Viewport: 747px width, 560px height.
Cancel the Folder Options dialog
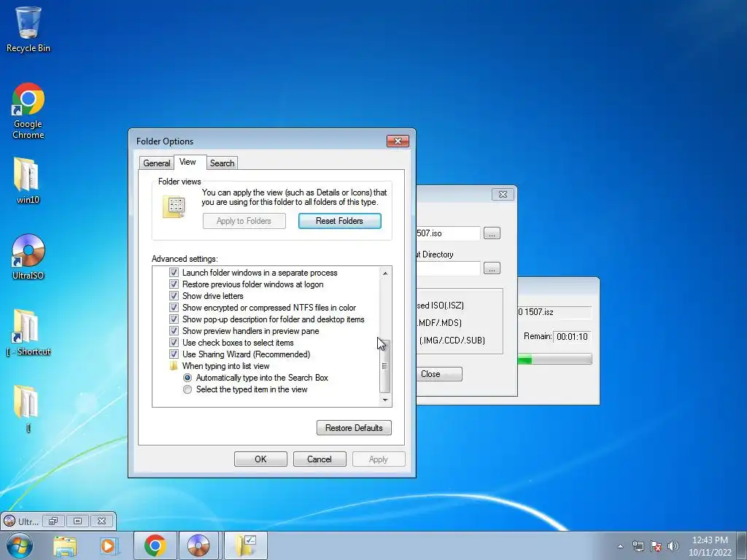pyautogui.click(x=320, y=459)
